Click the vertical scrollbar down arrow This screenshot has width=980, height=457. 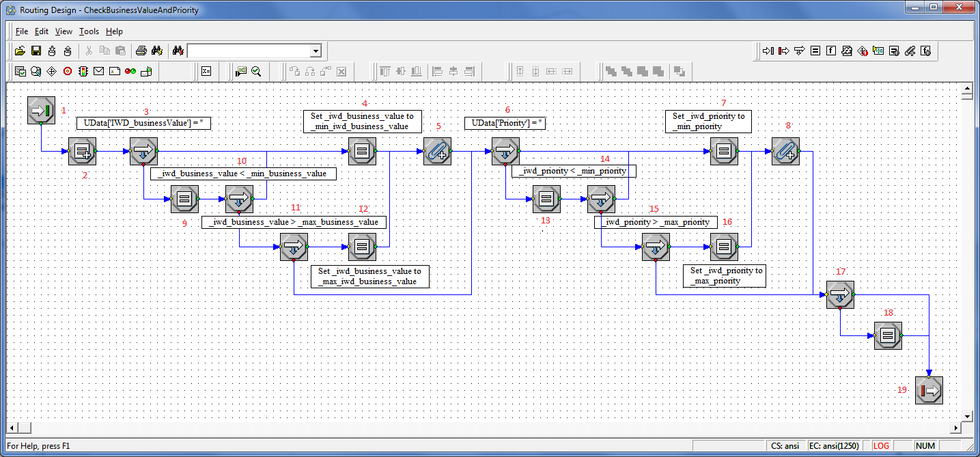click(x=967, y=416)
